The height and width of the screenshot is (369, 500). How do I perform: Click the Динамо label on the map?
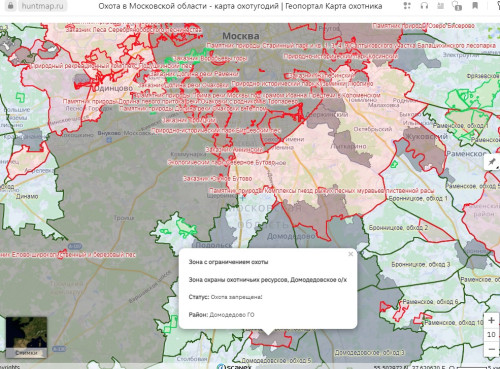(27, 196)
